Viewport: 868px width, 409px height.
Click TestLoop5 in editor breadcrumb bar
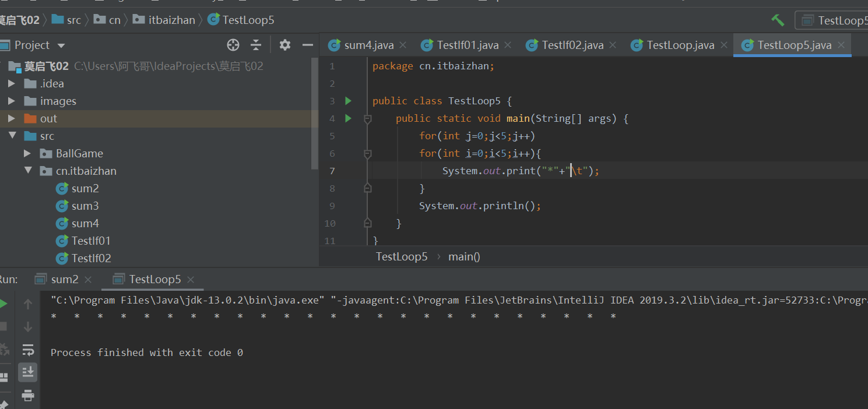click(x=402, y=256)
